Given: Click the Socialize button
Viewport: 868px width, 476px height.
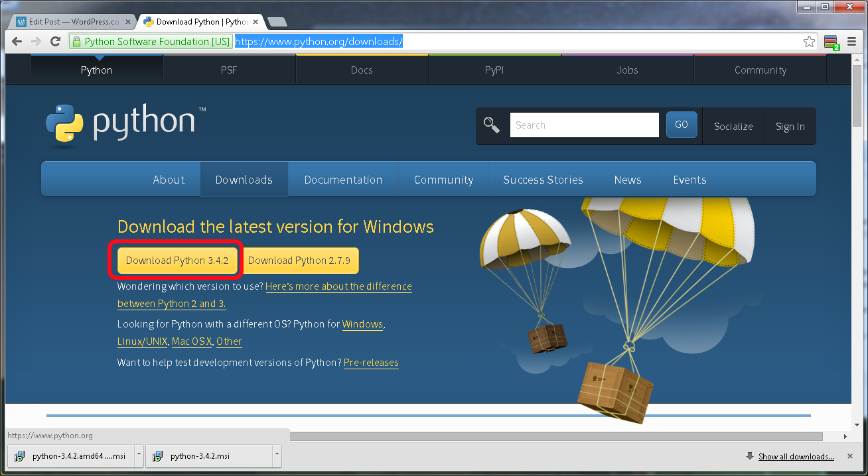Looking at the screenshot, I should pos(733,126).
